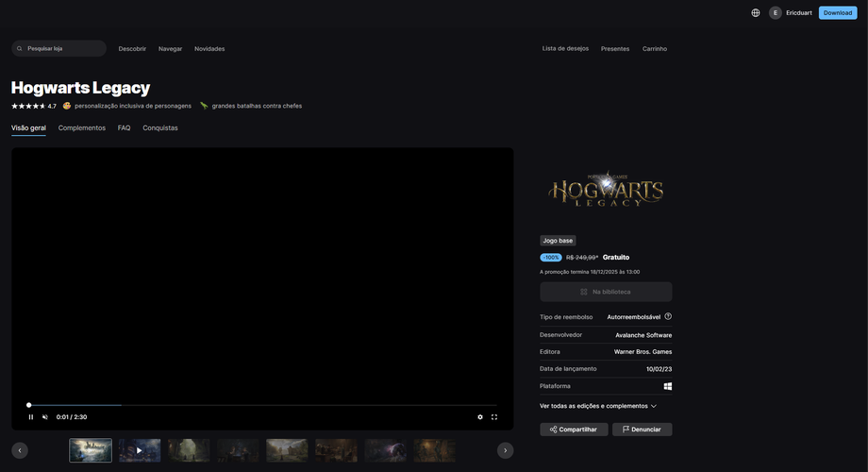The image size is (868, 472).
Task: Go to previous thumbnails arrow
Action: [x=20, y=450]
